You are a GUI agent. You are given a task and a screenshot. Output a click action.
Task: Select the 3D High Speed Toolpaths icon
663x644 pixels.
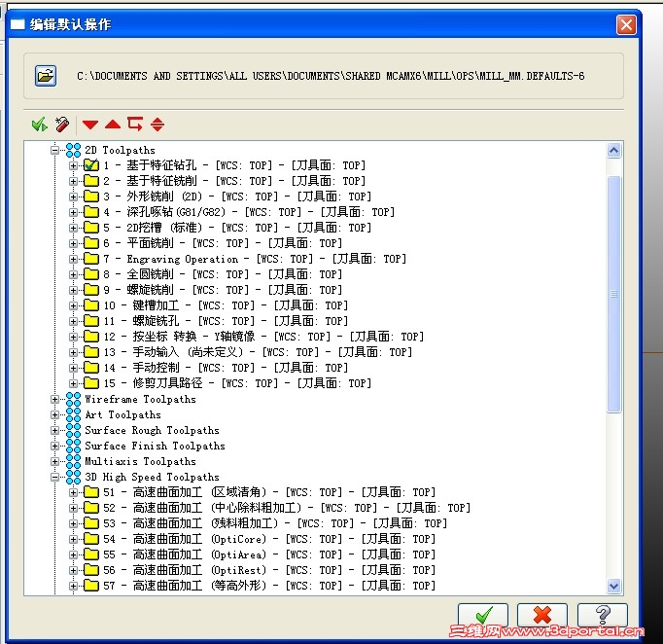[73, 477]
